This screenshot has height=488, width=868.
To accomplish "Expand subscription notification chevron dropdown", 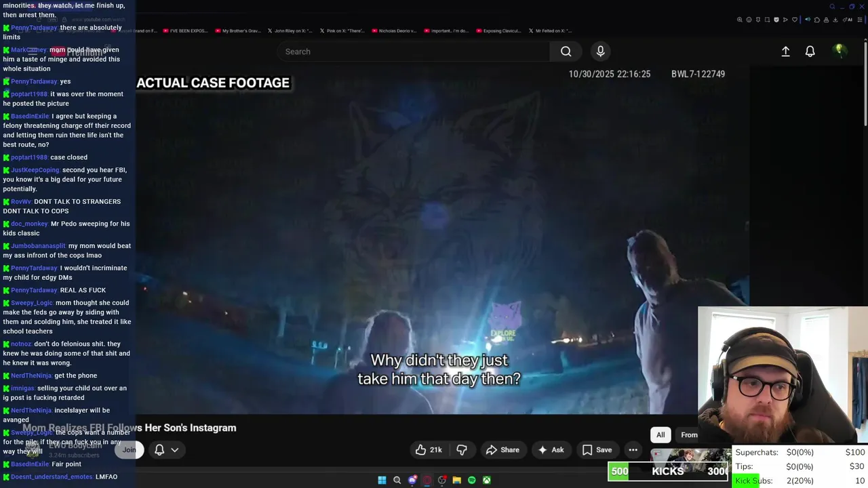I will coord(174,449).
